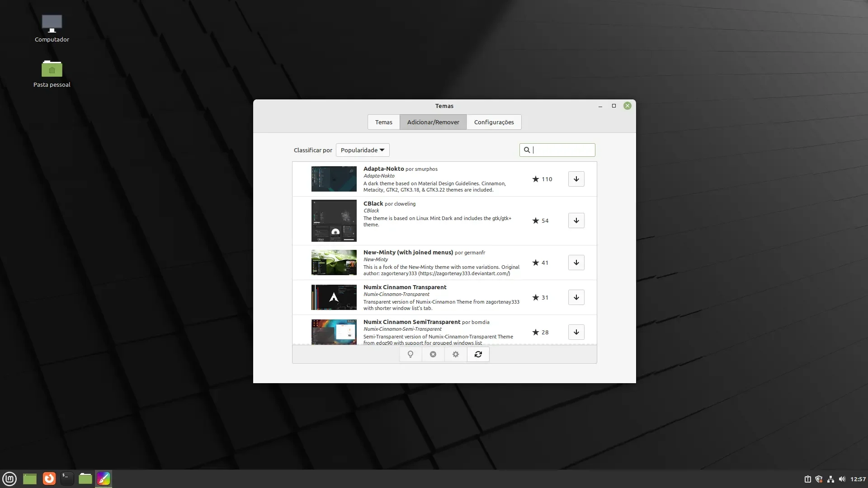Launch Firefox from the panel
868x488 pixels.
point(49,479)
